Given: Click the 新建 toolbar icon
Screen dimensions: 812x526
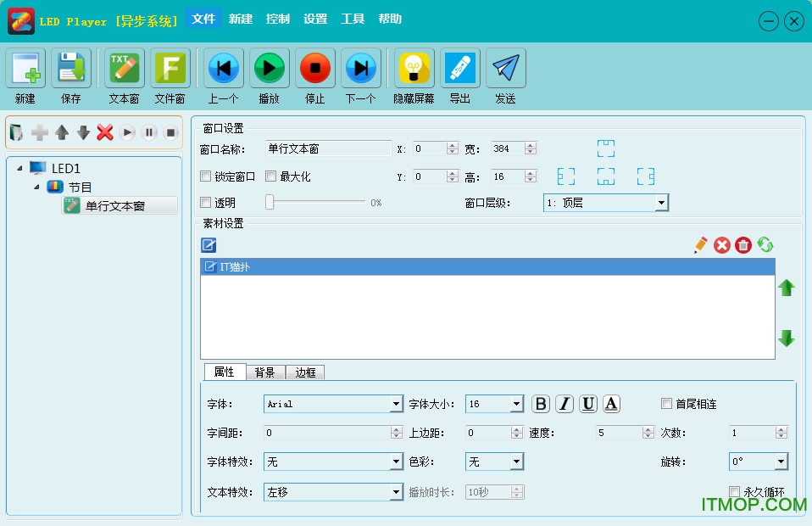Looking at the screenshot, I should click(x=25, y=68).
